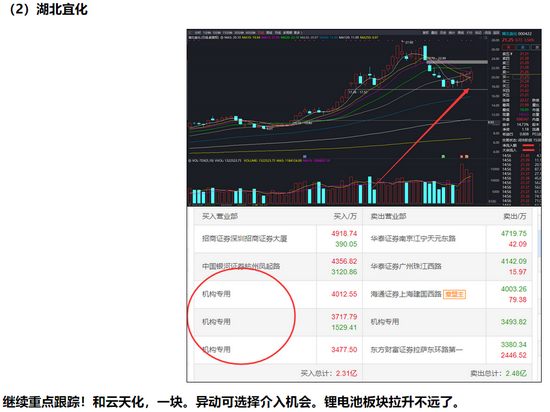550x412 pixels.
Task: Click the sell amount 4003.26
Action: tap(514, 289)
